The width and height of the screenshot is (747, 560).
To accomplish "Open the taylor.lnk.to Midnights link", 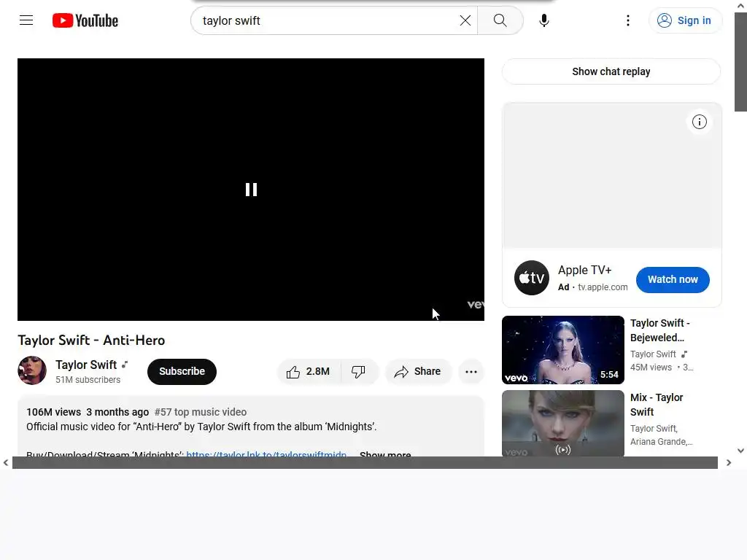I will (x=266, y=455).
